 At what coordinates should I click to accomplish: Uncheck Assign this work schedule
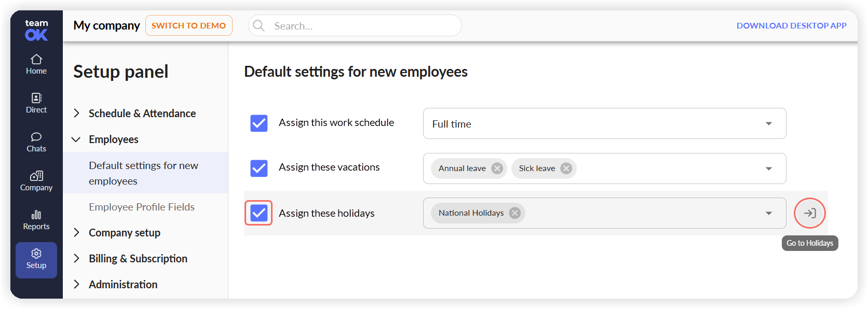tap(259, 123)
